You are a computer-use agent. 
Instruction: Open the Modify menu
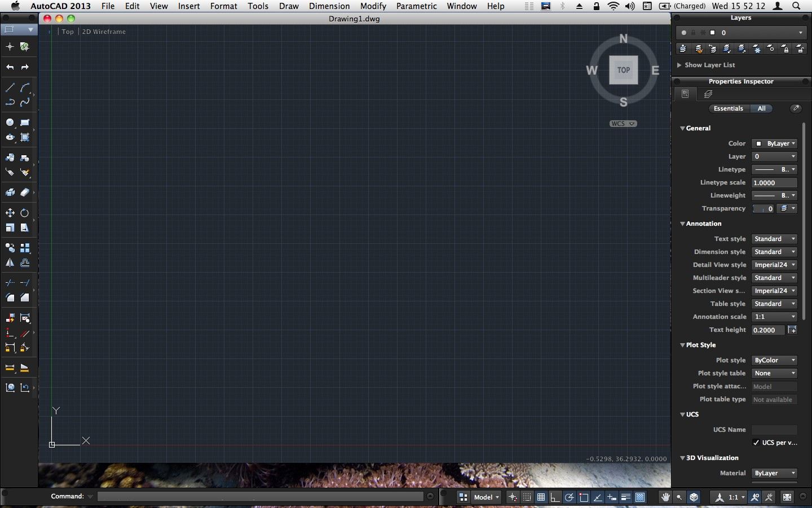[x=373, y=6]
